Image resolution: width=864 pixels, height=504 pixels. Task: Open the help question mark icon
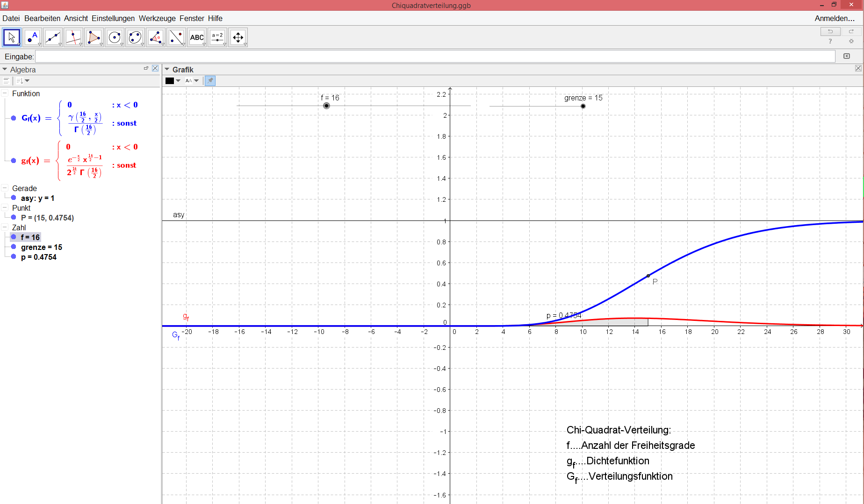pyautogui.click(x=830, y=41)
